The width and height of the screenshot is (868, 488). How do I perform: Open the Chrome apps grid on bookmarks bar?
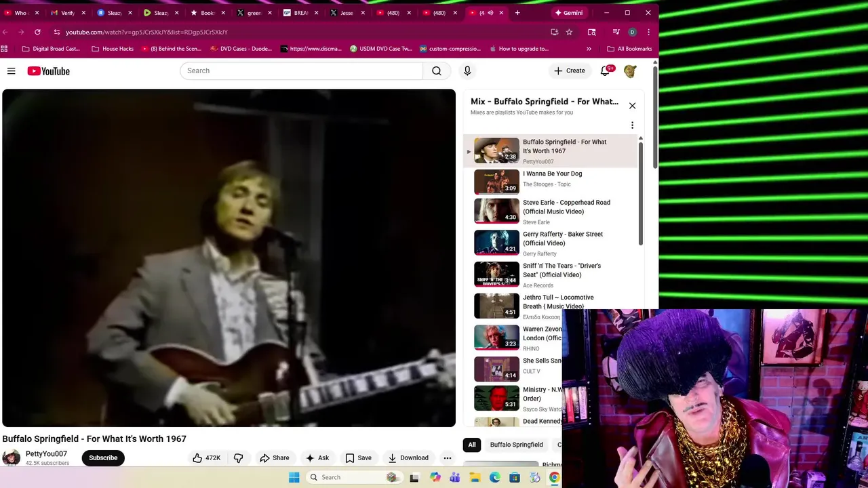pyautogui.click(x=5, y=49)
